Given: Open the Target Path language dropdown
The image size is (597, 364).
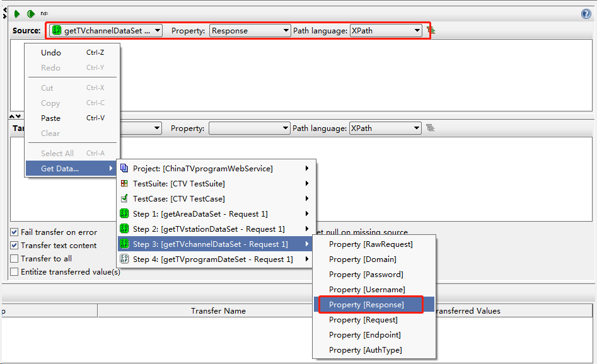Looking at the screenshot, I should tap(385, 128).
